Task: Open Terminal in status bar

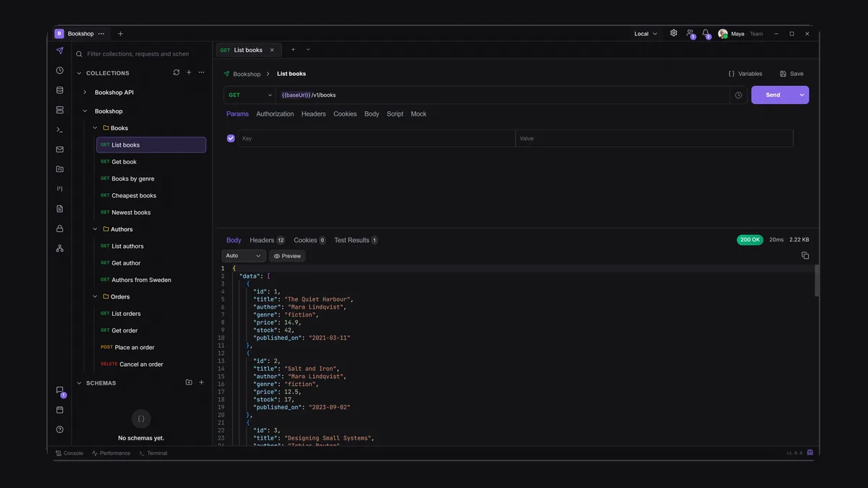Action: coord(153,453)
